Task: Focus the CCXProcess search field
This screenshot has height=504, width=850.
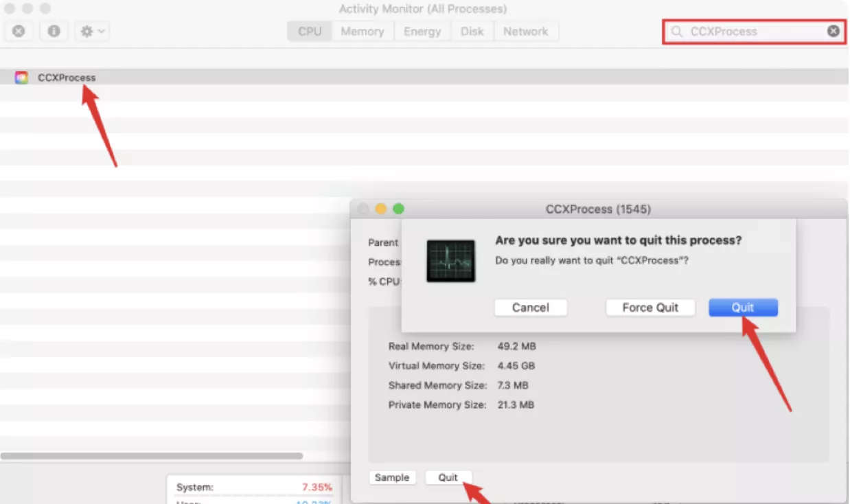Action: [748, 32]
